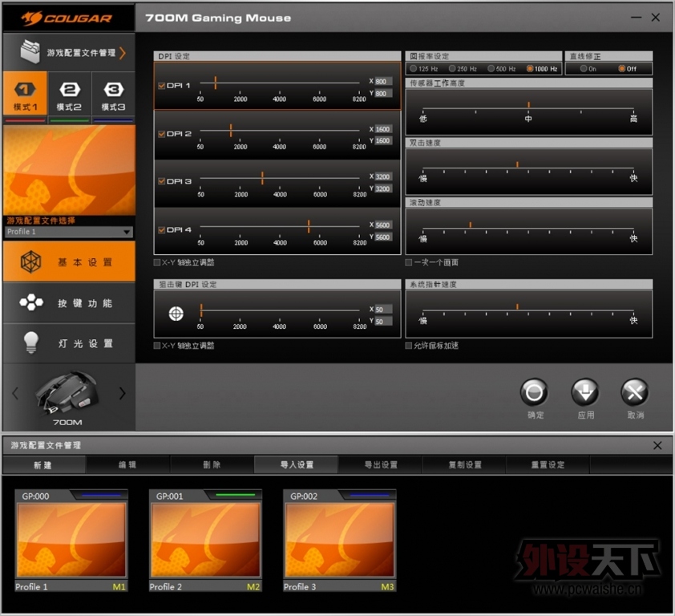Image resolution: width=675 pixels, height=616 pixels.
Task: Click the basic settings hexagon icon
Action: 31,261
